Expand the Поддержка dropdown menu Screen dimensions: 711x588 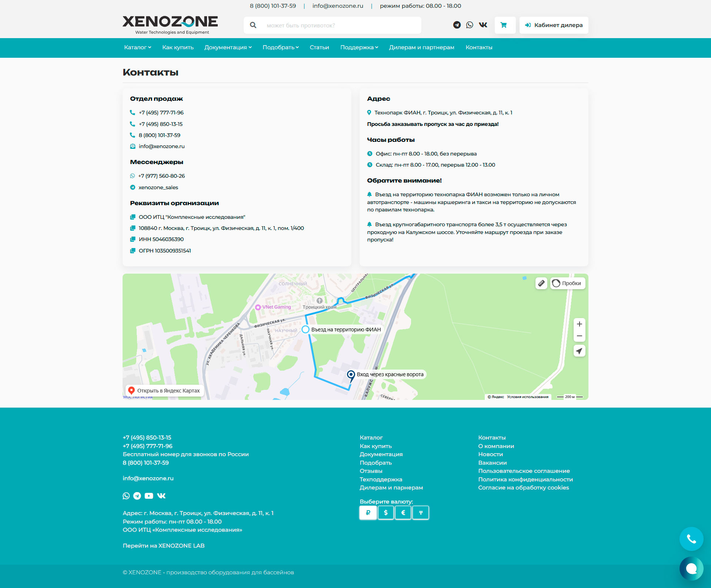[x=359, y=47]
